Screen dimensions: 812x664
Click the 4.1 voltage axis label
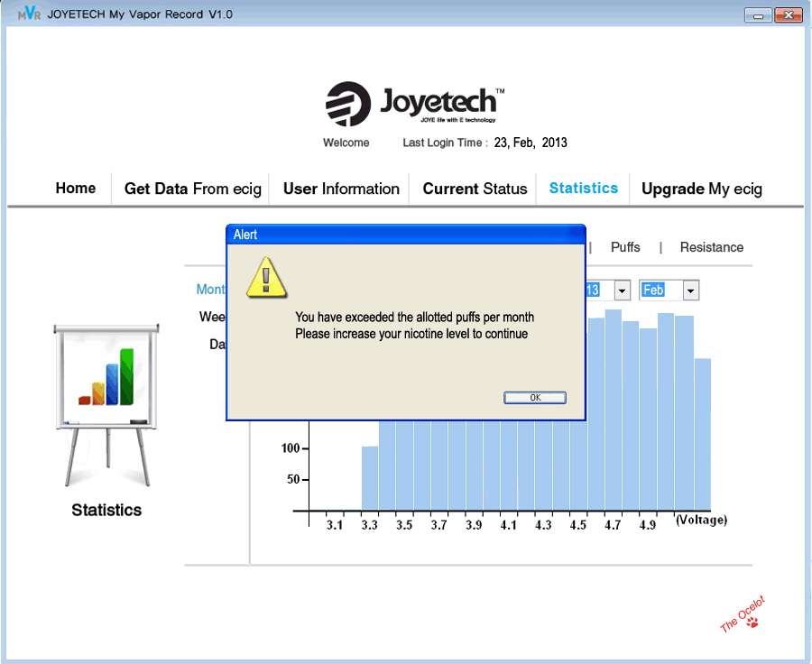[x=509, y=525]
